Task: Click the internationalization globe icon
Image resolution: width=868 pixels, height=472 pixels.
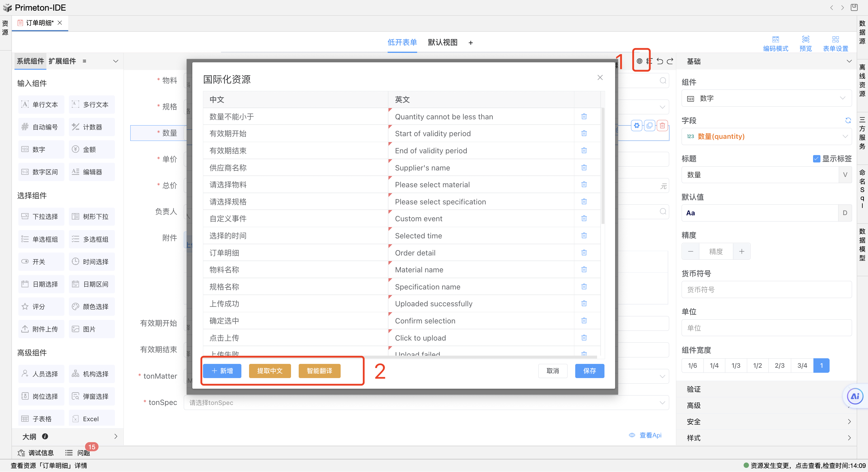Action: click(x=639, y=61)
